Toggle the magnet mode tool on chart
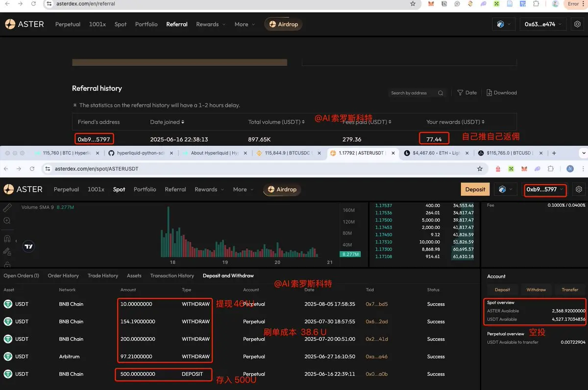588x390 pixels. [x=7, y=239]
